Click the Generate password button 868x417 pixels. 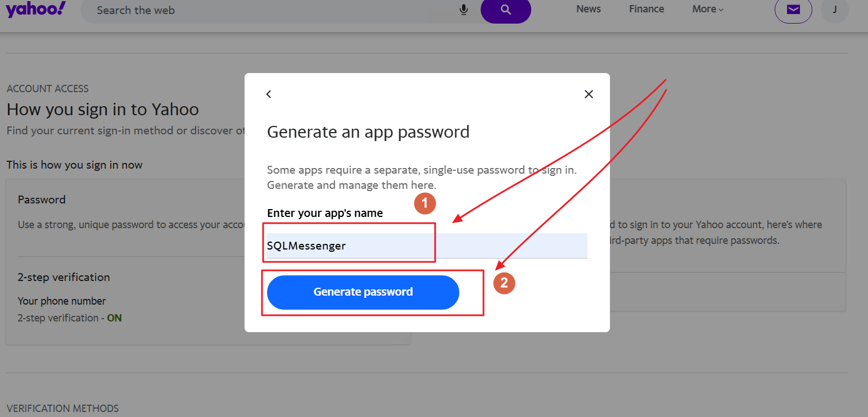[x=363, y=292]
